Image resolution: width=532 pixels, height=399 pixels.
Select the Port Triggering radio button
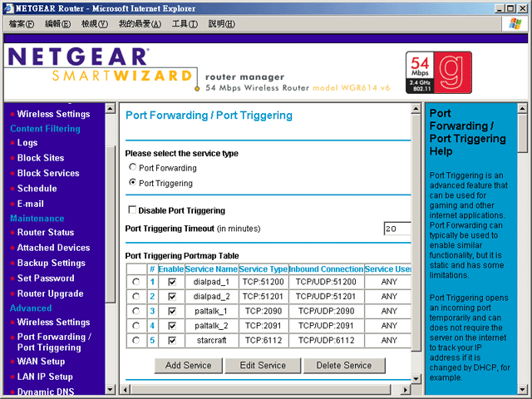[133, 182]
